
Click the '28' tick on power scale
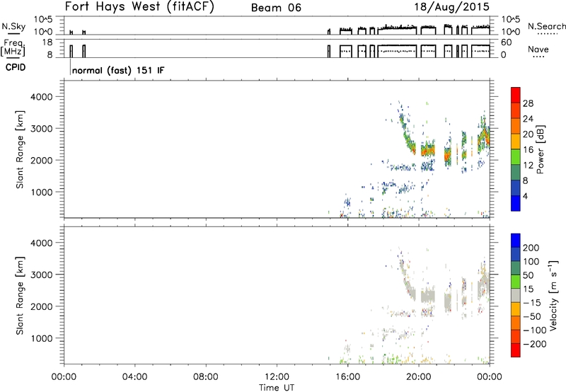coord(528,103)
